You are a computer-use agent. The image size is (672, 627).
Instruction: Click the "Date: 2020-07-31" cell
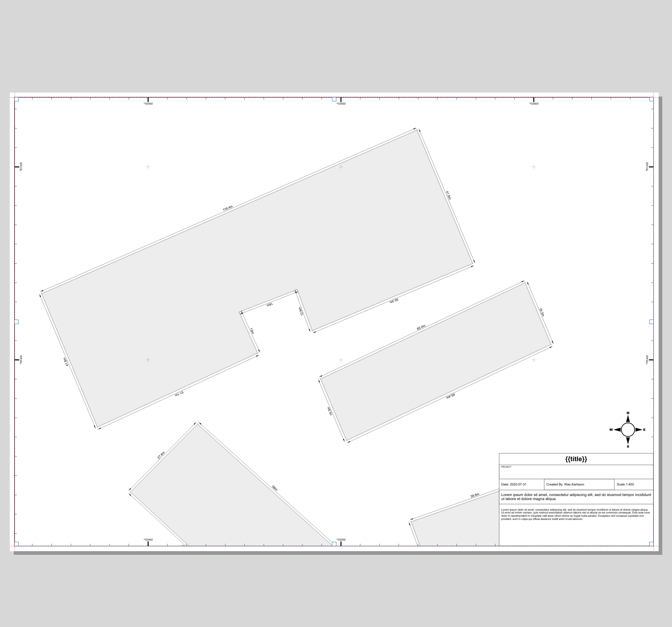click(515, 484)
